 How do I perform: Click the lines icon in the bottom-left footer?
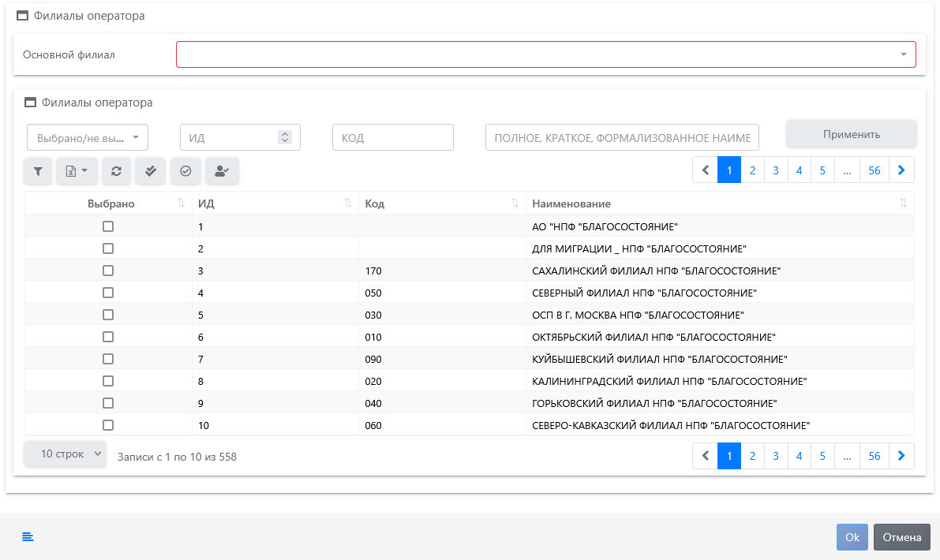pos(28,537)
